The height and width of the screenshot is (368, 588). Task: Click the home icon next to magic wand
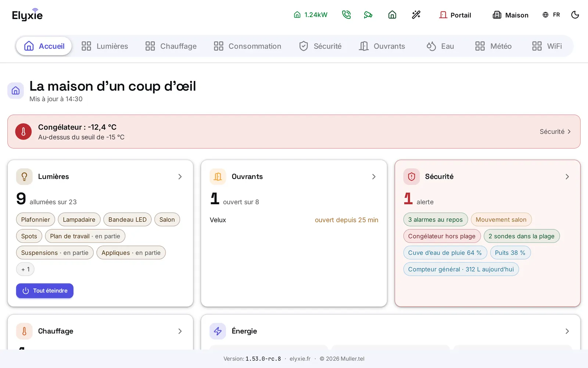click(x=392, y=15)
